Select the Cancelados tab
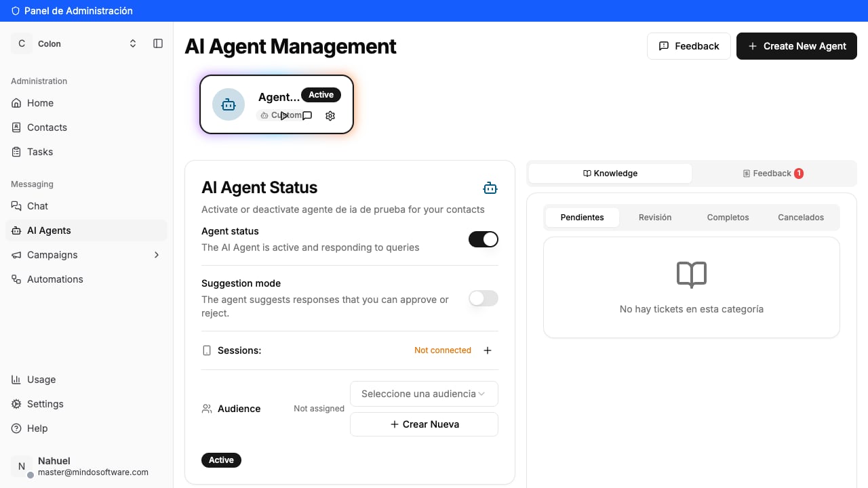 click(801, 218)
